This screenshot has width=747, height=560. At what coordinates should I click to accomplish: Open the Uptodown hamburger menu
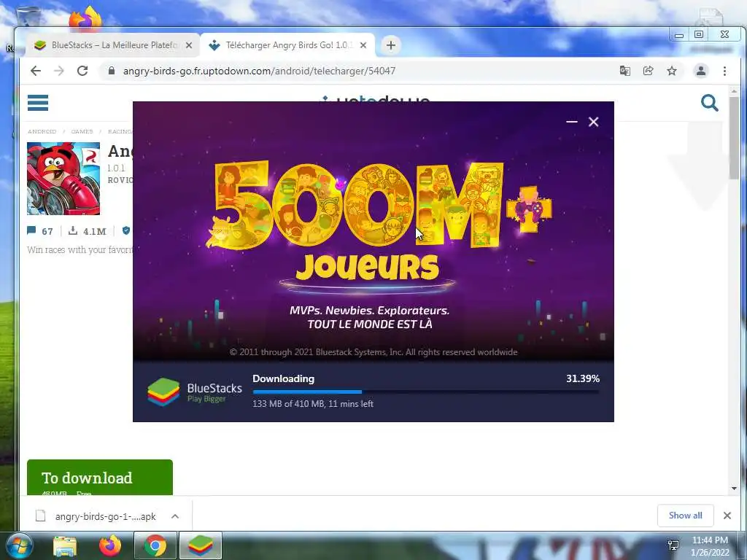(38, 102)
